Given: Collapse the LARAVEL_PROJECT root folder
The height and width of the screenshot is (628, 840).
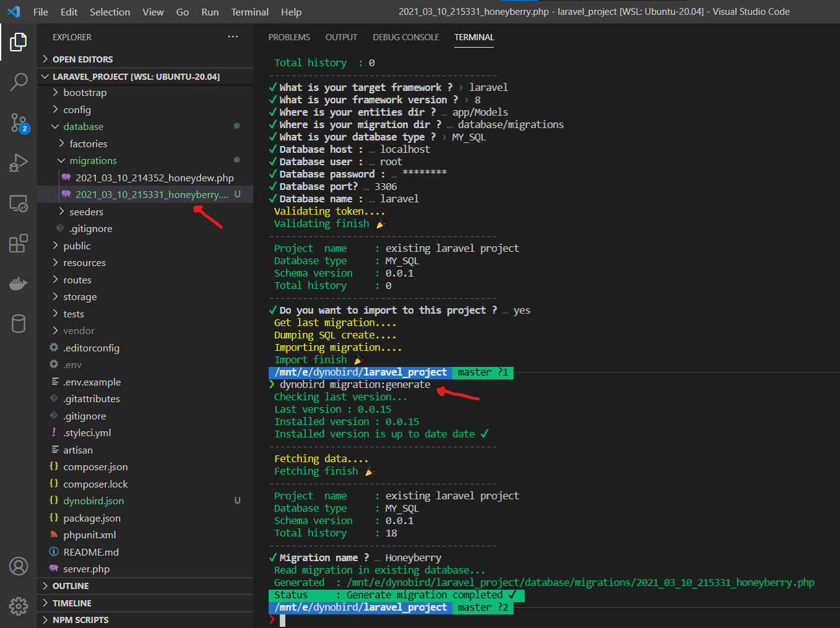Looking at the screenshot, I should 145,77.
